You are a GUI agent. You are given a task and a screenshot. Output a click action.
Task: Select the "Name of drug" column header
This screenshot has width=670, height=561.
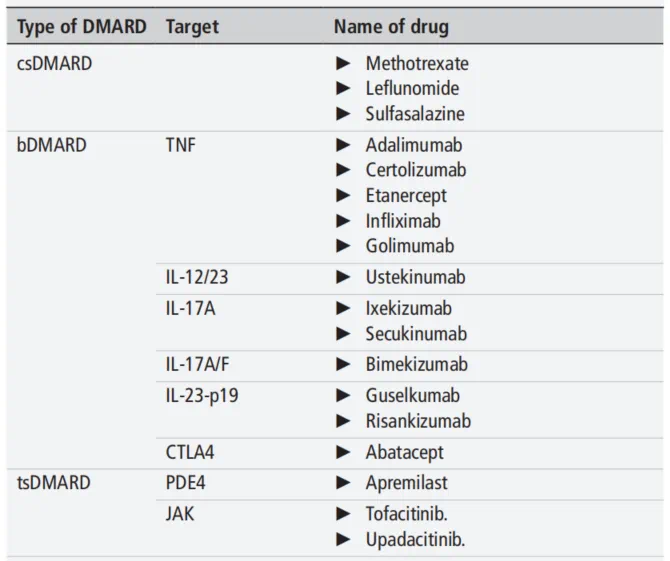[x=391, y=27]
